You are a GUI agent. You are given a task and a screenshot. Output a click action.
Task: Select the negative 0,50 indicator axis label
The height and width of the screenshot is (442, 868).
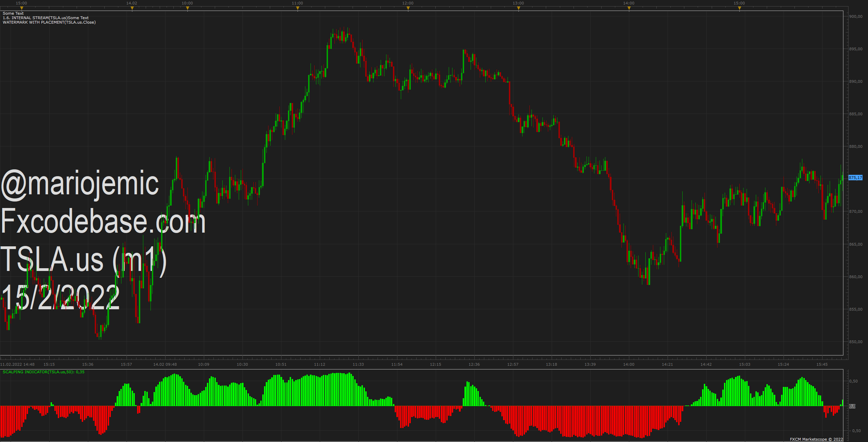(x=855, y=431)
